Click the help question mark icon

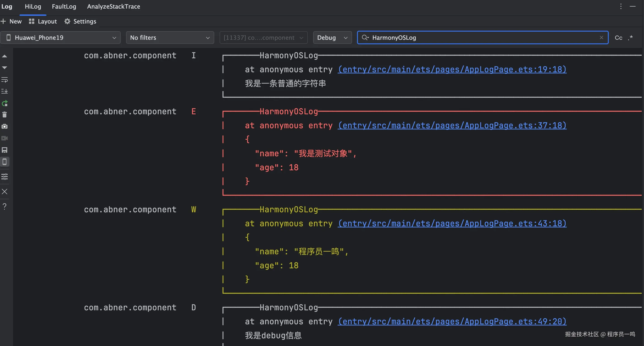pos(5,206)
